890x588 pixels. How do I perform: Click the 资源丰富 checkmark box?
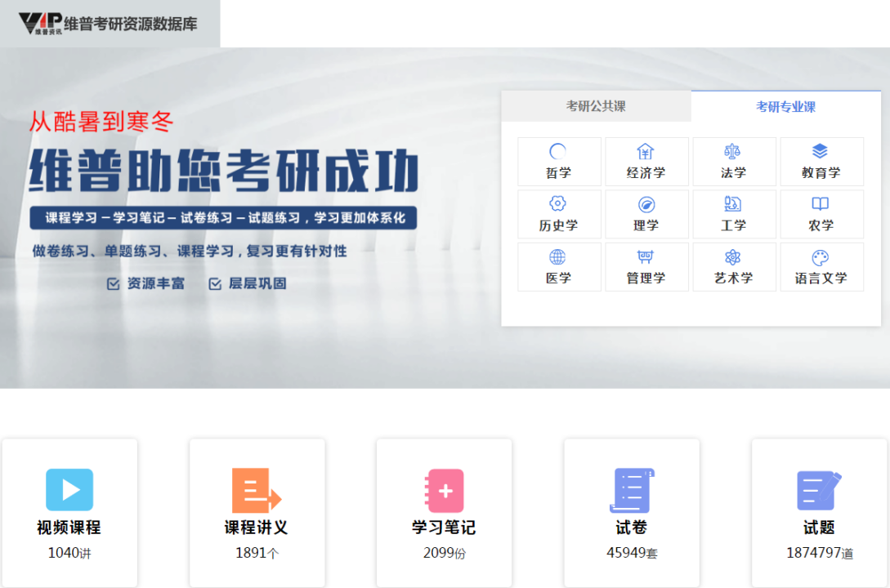point(114,284)
